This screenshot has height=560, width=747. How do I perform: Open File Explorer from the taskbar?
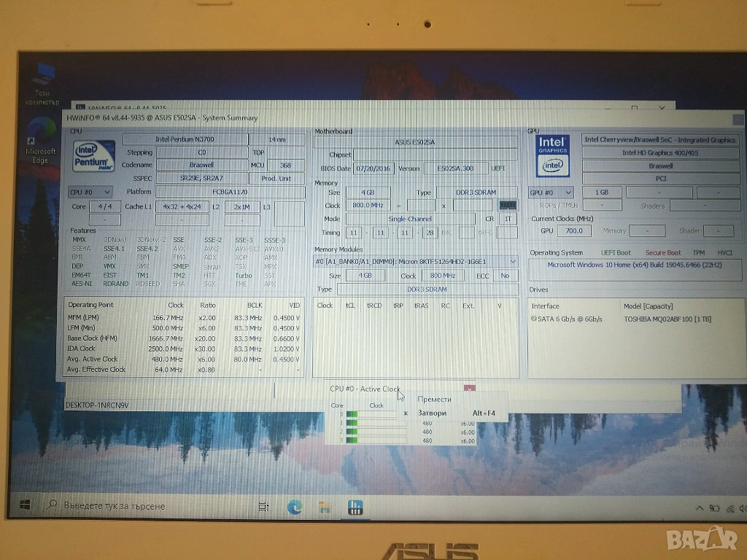[325, 507]
